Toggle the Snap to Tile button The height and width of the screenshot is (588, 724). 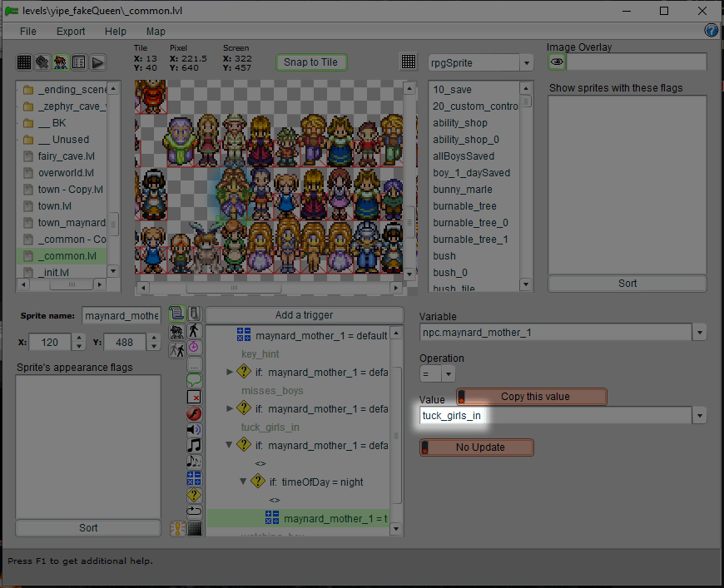[x=310, y=62]
